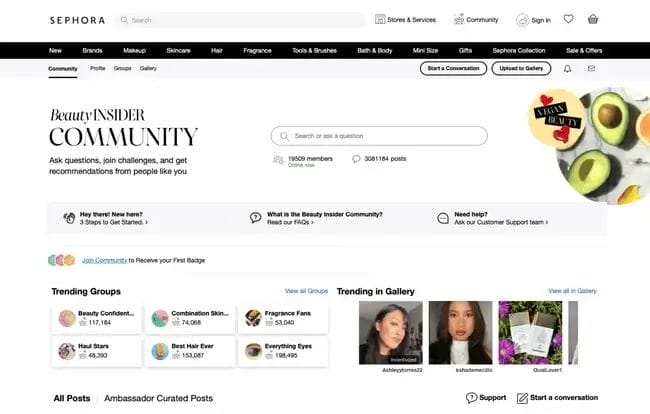
Task: Click the Fragrance Fans group avatar
Action: click(253, 318)
